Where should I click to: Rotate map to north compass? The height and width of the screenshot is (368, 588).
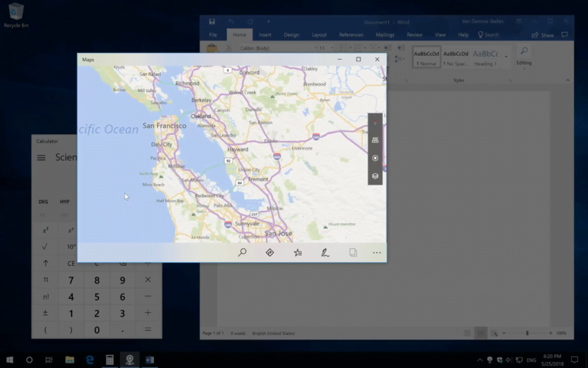pos(375,123)
